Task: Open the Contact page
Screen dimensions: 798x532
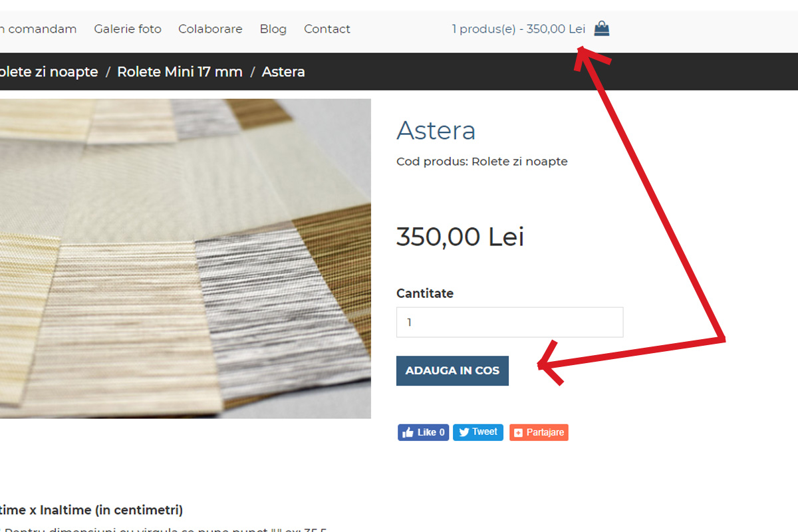Action: [327, 29]
